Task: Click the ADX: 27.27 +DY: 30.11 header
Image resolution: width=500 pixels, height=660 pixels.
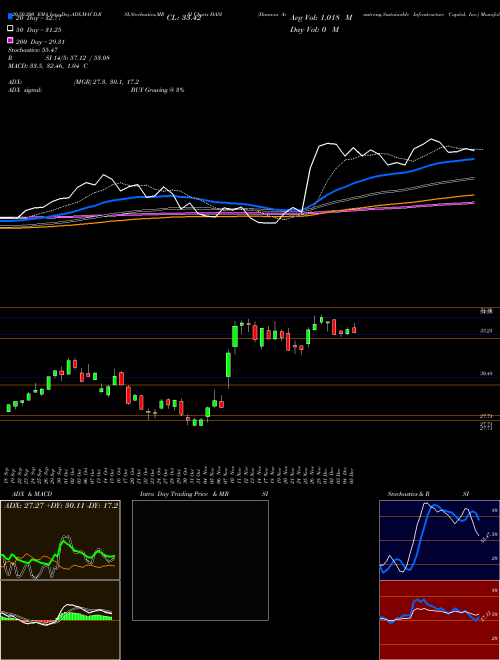Action: (x=61, y=505)
